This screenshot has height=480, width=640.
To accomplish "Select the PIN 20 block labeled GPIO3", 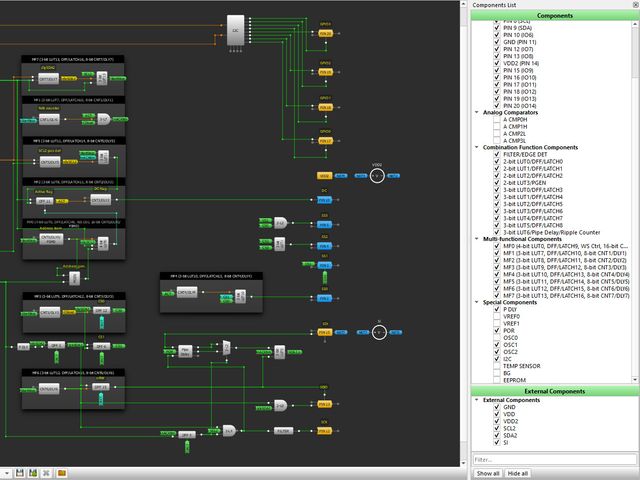I will pyautogui.click(x=325, y=33).
